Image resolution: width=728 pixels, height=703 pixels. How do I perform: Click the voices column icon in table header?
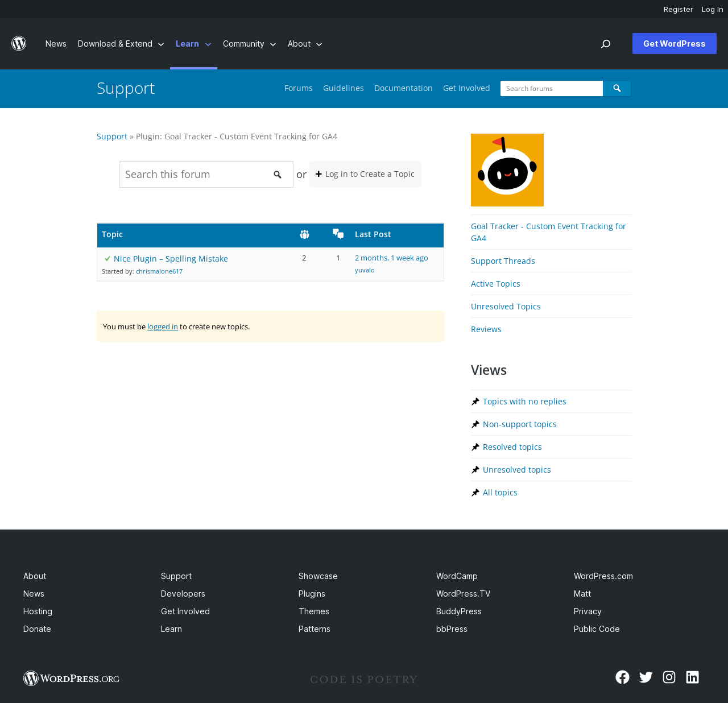[x=304, y=234]
